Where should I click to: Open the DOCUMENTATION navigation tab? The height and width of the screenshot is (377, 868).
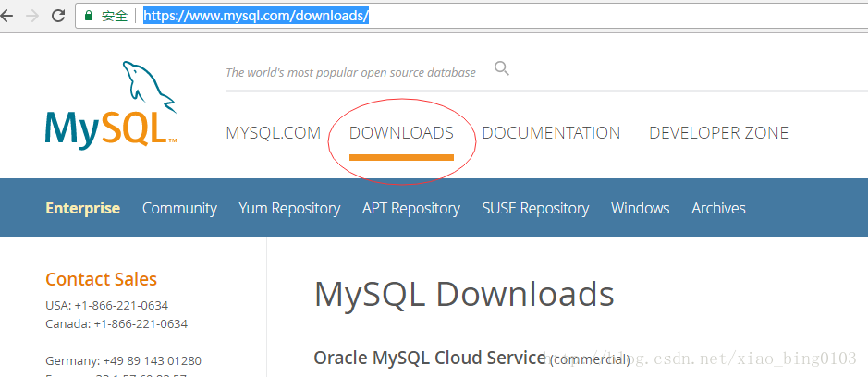tap(551, 133)
